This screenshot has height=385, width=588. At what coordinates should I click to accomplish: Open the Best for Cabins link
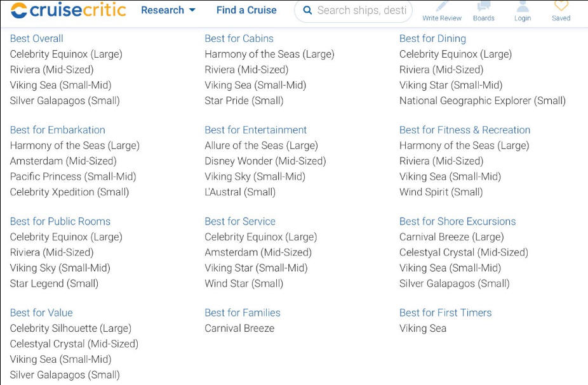pos(239,39)
